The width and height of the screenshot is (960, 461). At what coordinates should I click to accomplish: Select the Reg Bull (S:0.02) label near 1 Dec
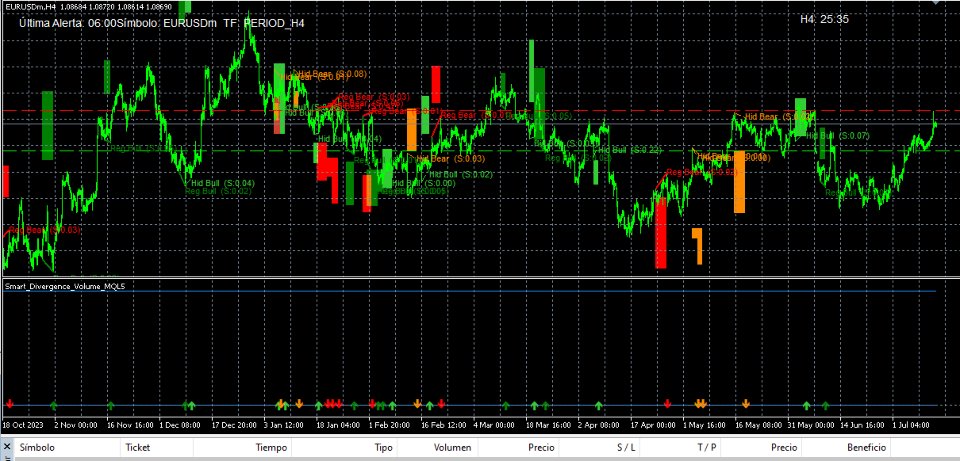pos(219,192)
